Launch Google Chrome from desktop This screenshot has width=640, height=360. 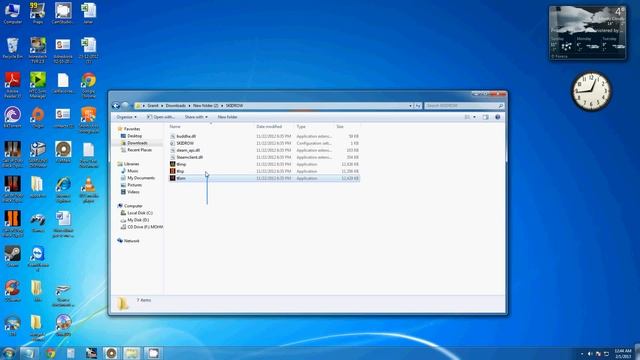[89, 84]
